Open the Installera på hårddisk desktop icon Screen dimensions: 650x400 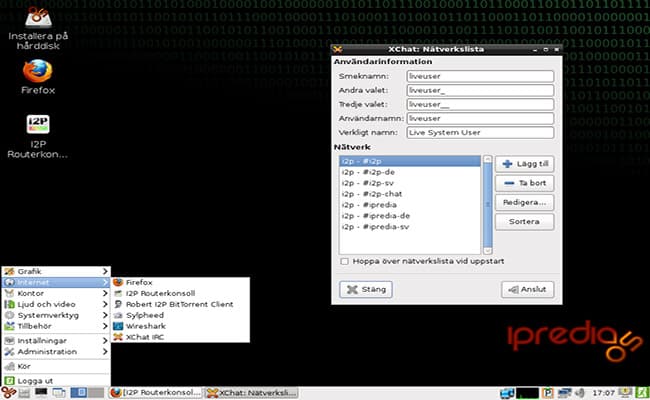click(x=38, y=28)
